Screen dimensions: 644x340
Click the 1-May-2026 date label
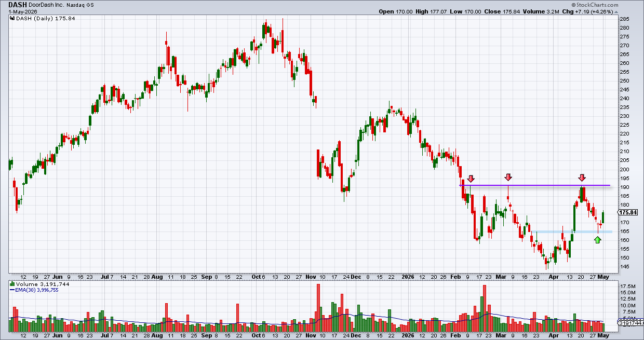point(23,11)
